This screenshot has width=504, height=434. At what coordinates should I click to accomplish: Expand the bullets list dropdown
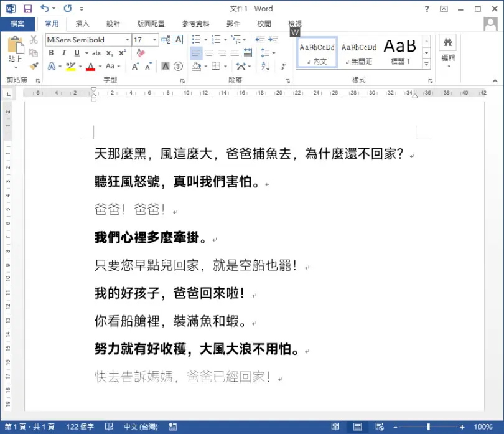(x=206, y=40)
